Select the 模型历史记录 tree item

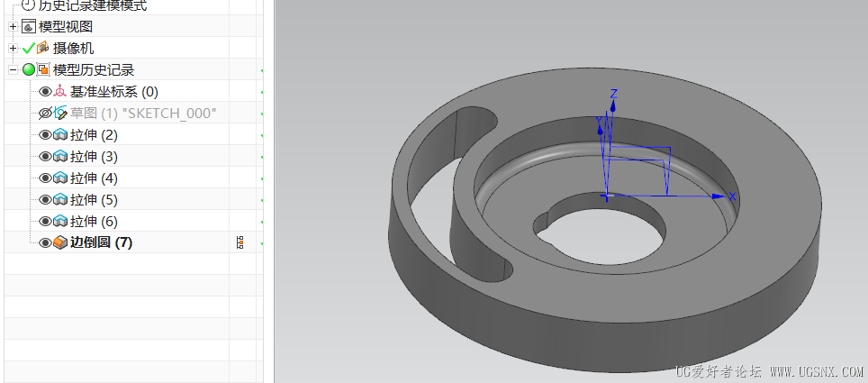pos(94,69)
